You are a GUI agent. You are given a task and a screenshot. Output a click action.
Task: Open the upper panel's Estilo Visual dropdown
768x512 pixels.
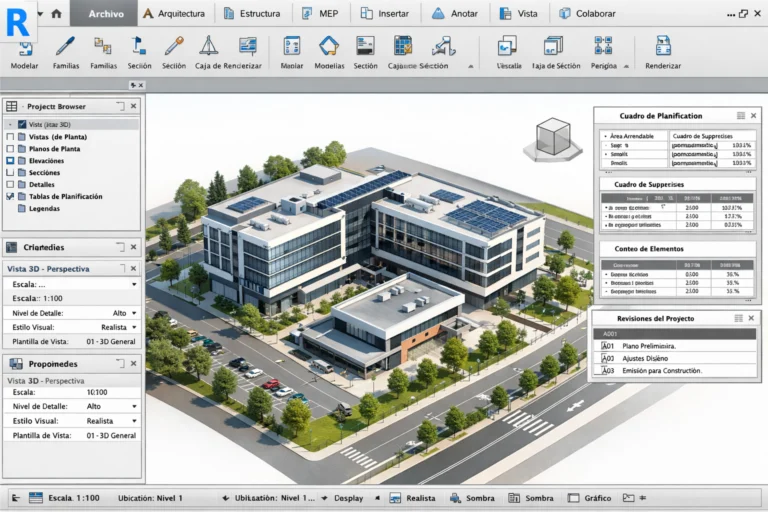[134, 327]
